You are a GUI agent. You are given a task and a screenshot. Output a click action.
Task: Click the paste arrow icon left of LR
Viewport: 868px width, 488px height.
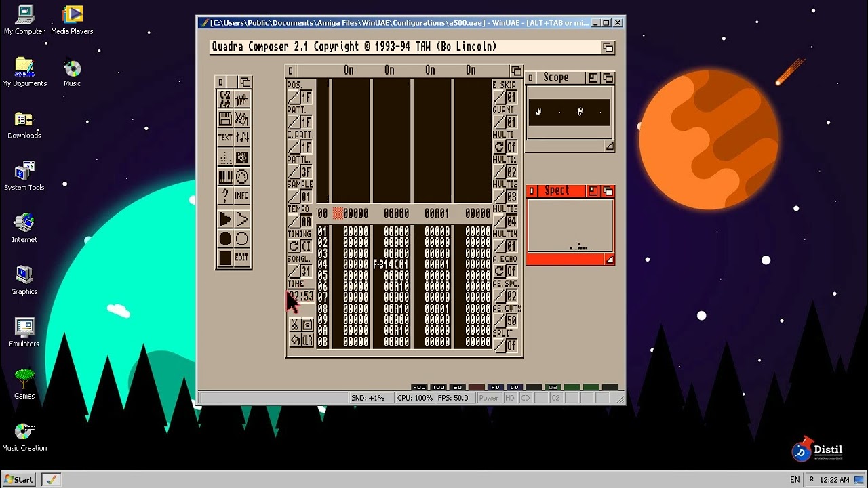click(295, 340)
